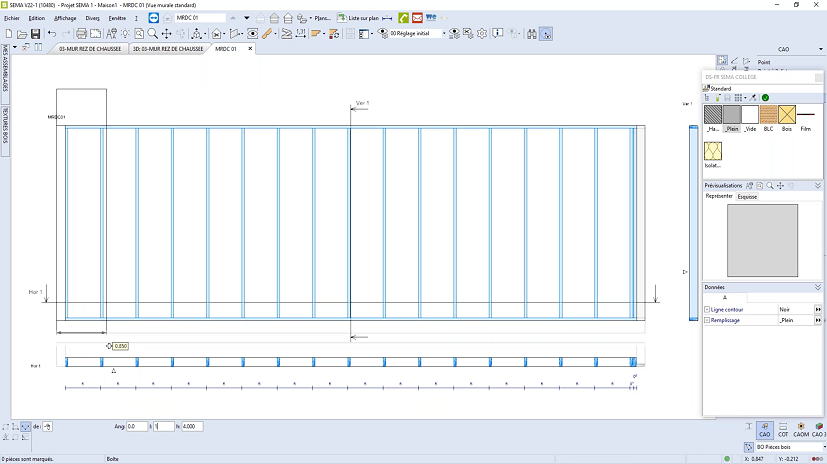Screen dimensions: 827x464
Task: Switch to 03-MUR REZ DE CHAUSSEE tab
Action: 89,48
